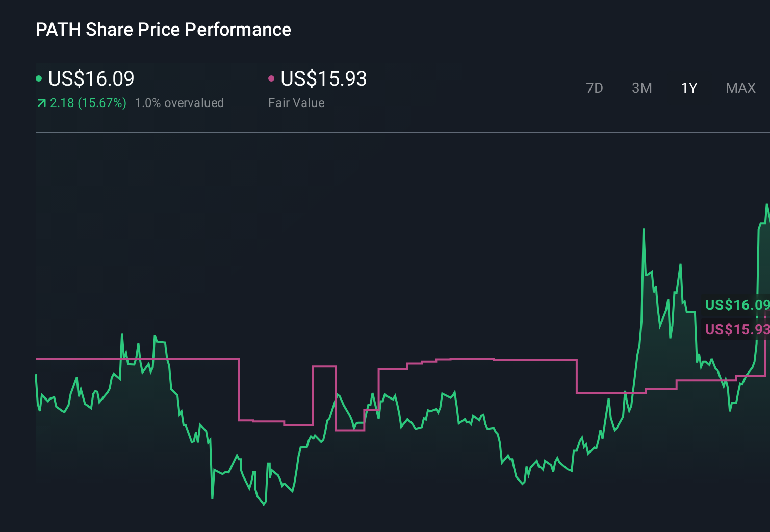Screen dimensions: 770x532
Task: Switch to the 7D time range
Action: click(595, 88)
